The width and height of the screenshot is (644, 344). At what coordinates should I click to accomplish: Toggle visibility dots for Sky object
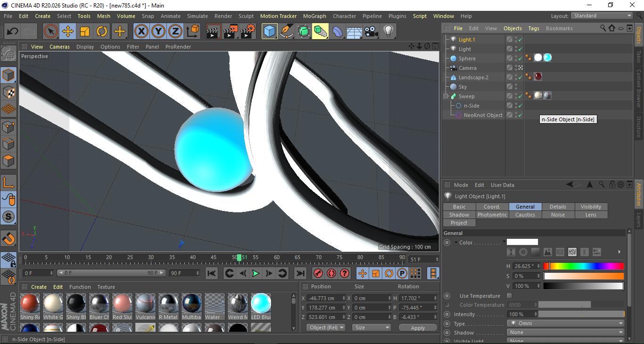[516, 87]
